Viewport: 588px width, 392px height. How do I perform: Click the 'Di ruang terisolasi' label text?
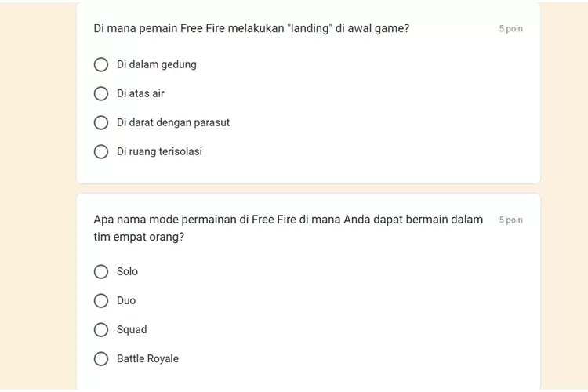[x=159, y=151]
